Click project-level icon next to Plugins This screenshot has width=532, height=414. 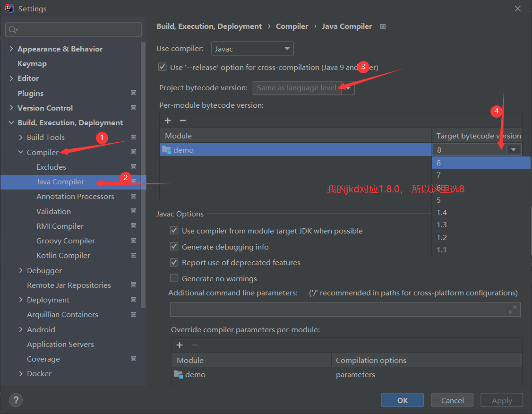pyautogui.click(x=133, y=93)
